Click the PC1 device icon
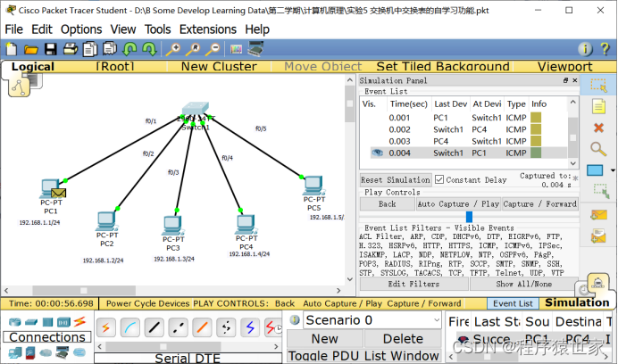 point(50,188)
